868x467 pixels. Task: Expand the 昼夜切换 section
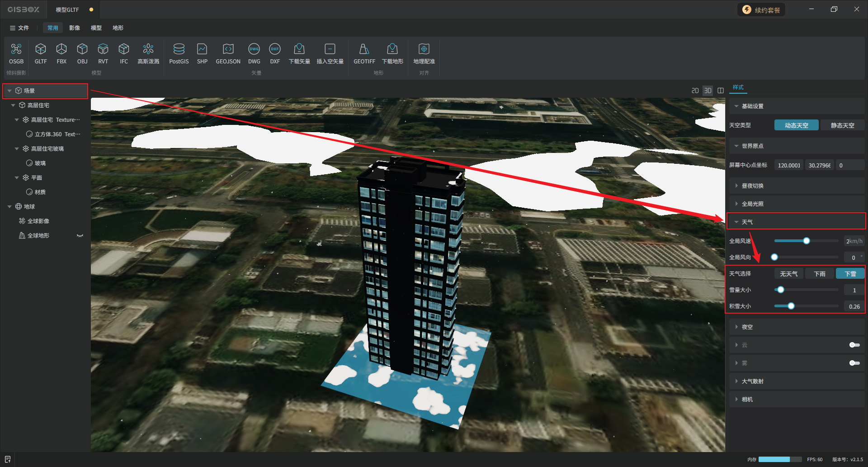[x=752, y=186]
